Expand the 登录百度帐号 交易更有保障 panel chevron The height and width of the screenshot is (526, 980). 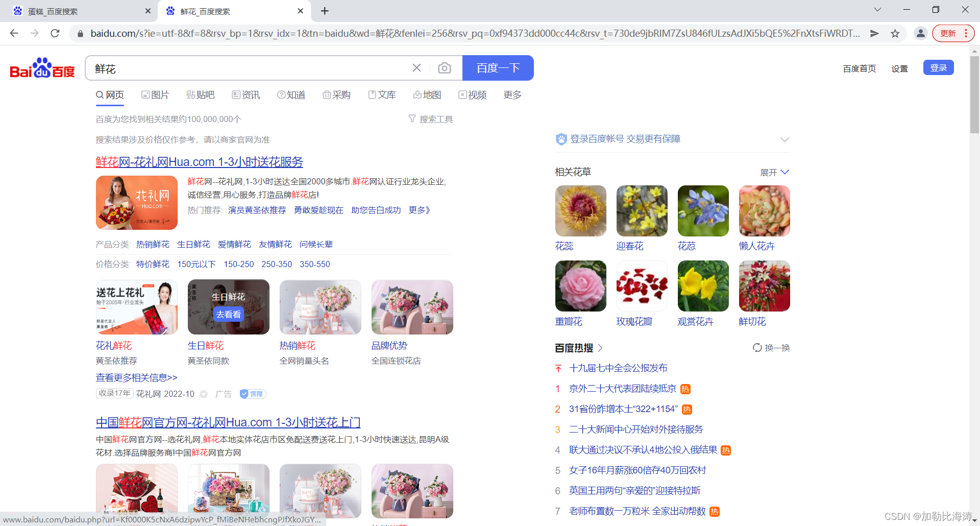tap(785, 139)
